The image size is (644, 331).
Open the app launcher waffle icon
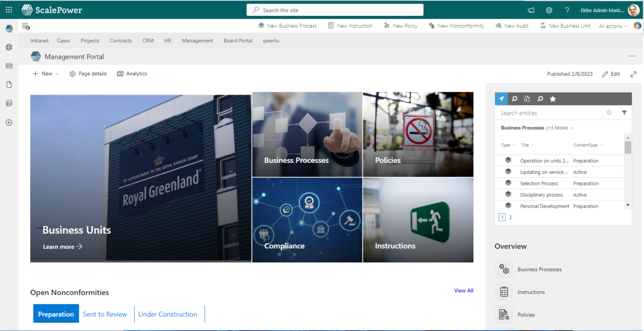(x=9, y=10)
